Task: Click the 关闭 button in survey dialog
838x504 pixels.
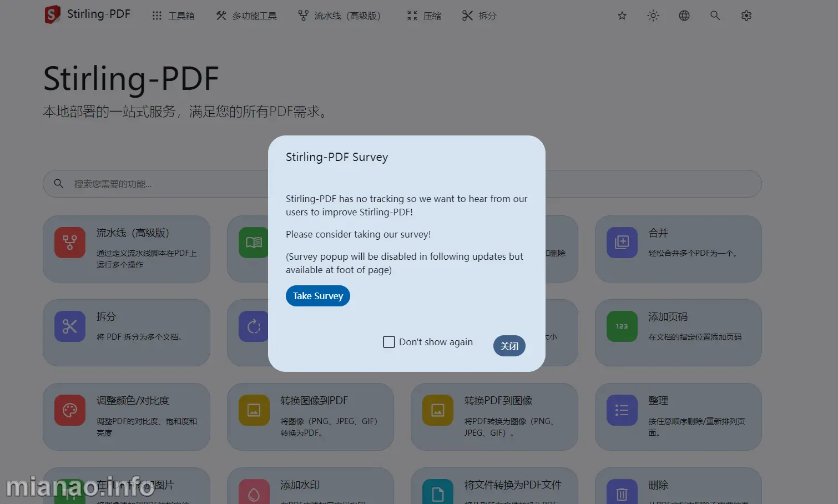Action: (509, 346)
